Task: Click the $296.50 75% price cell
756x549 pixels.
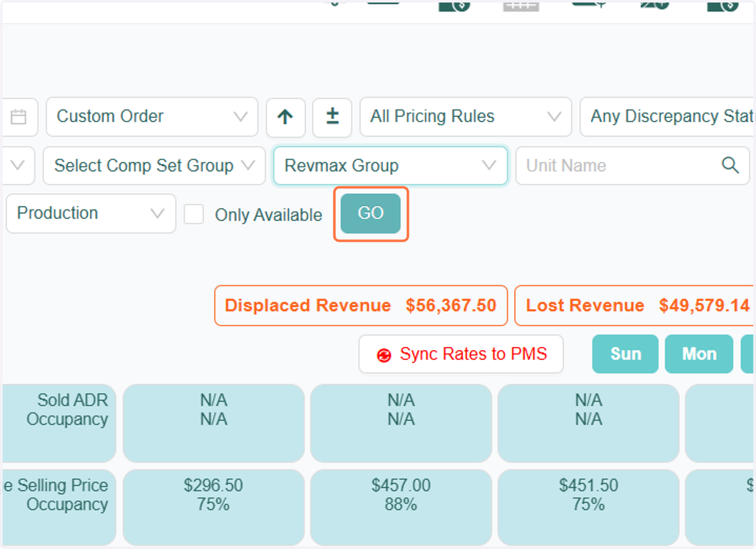Action: [x=214, y=507]
